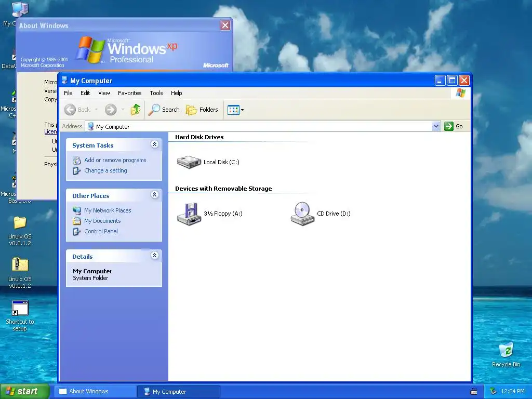Open the Search pane
This screenshot has height=399, width=532.
point(164,110)
